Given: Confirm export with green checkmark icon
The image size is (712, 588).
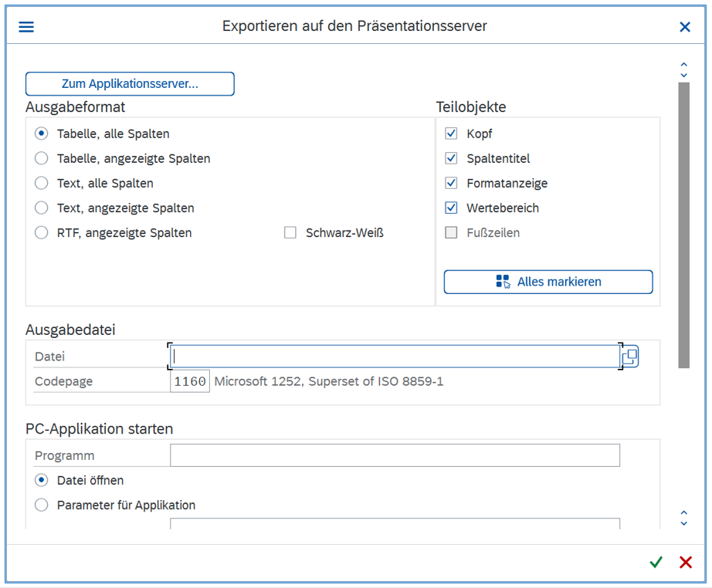Looking at the screenshot, I should coord(656,563).
